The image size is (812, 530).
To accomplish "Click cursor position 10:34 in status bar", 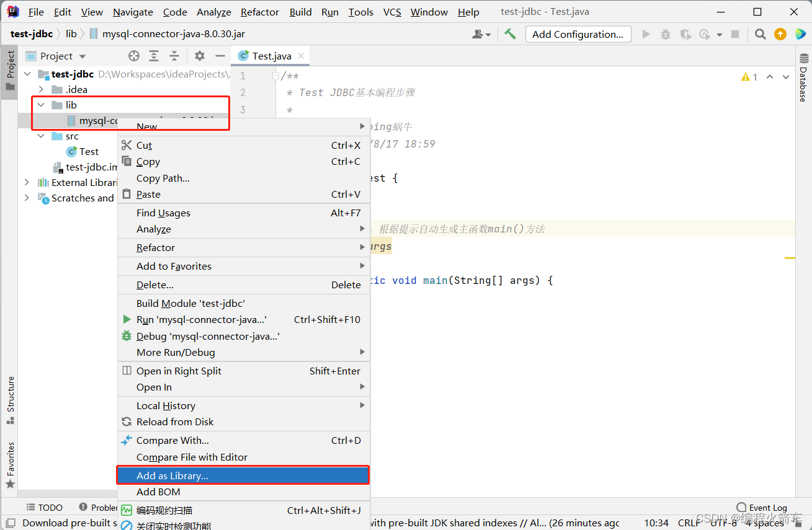I will [656, 523].
